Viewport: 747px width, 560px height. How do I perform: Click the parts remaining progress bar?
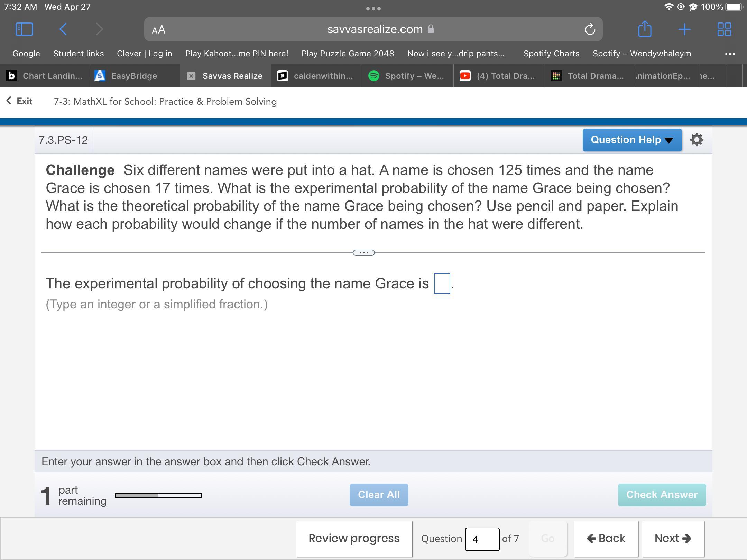[x=158, y=495]
